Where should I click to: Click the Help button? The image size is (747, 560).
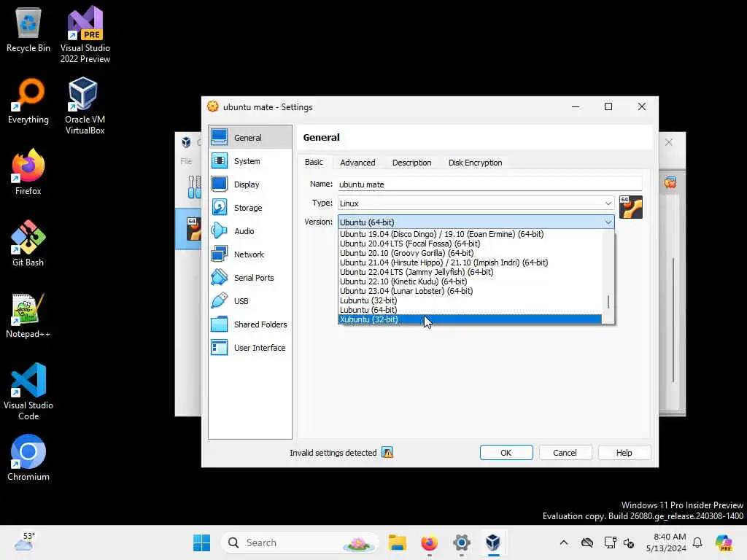coord(624,452)
